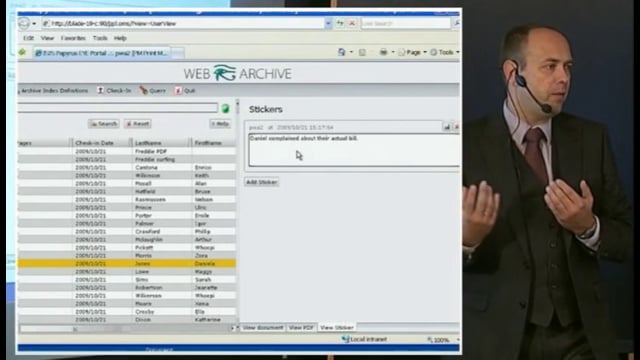The image size is (640, 360).
Task: Click the browser stop loading X icon
Action: (352, 23)
